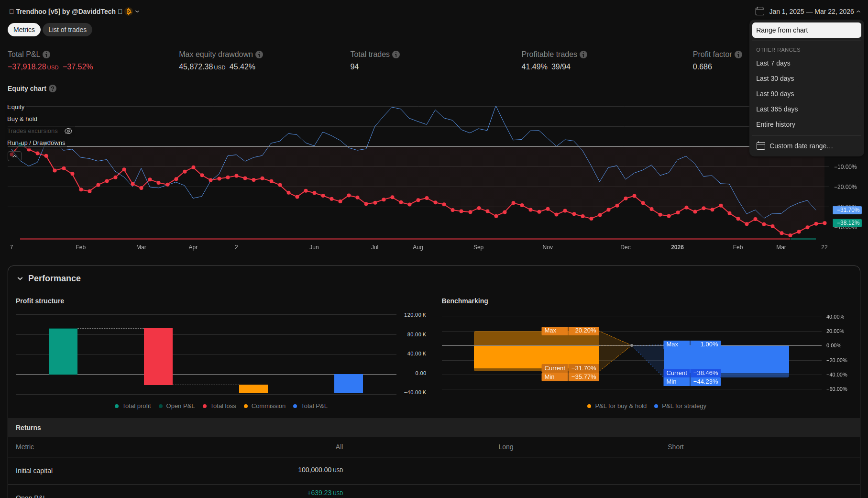Choose Range from chart option
Screen dimensions: 868x498
click(807, 30)
